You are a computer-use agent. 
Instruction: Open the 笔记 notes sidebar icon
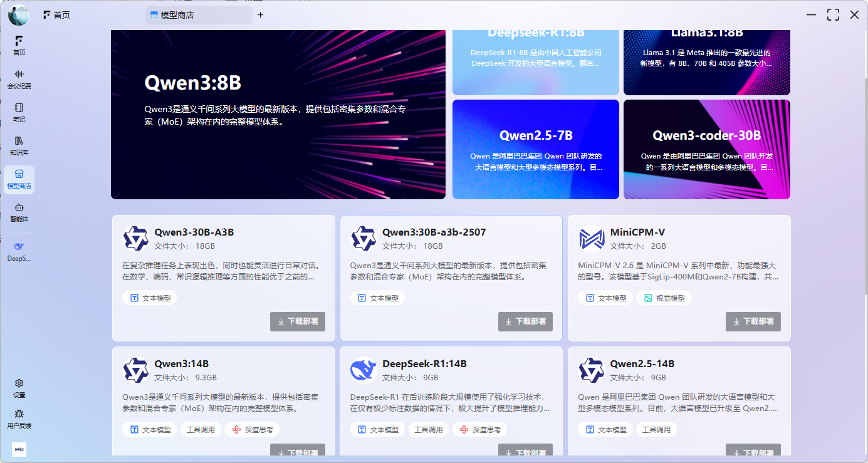(19, 112)
